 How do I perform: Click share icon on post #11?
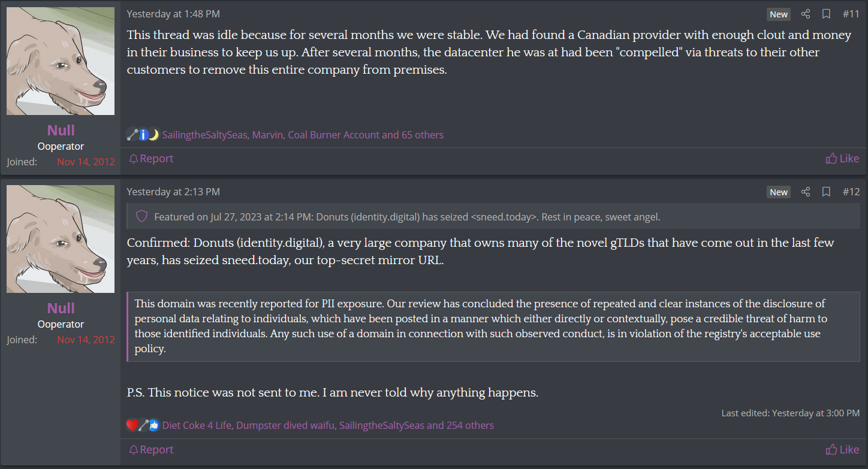pos(806,14)
